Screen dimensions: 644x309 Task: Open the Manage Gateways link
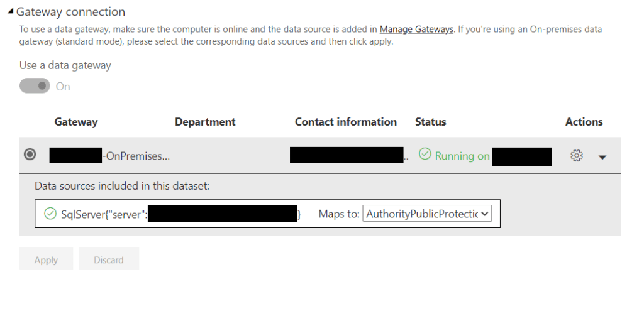pos(416,29)
